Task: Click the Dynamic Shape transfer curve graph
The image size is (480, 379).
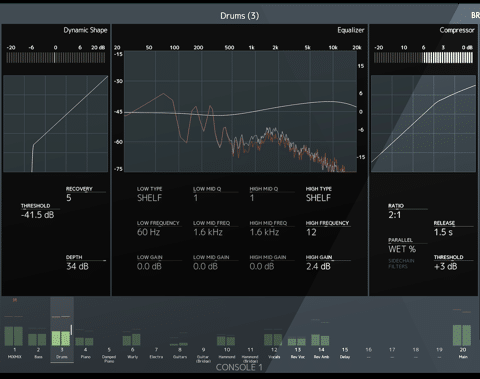Action: [x=56, y=124]
